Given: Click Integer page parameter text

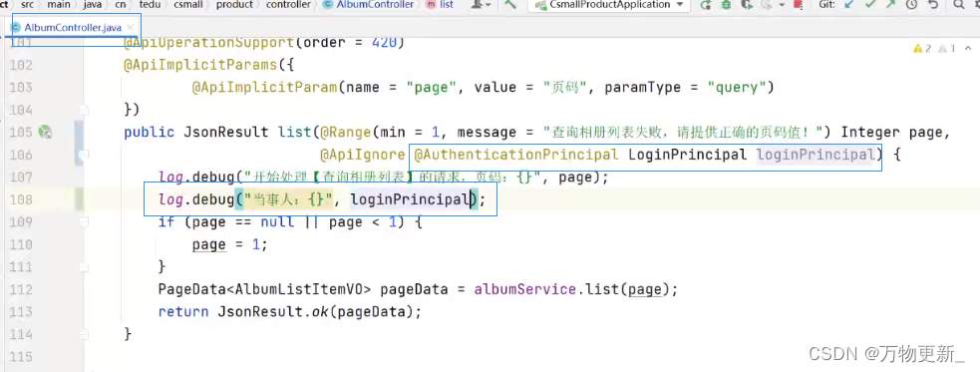Looking at the screenshot, I should 891,132.
